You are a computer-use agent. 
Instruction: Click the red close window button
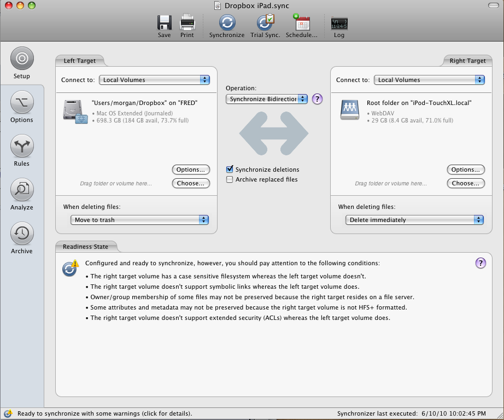click(x=9, y=5)
